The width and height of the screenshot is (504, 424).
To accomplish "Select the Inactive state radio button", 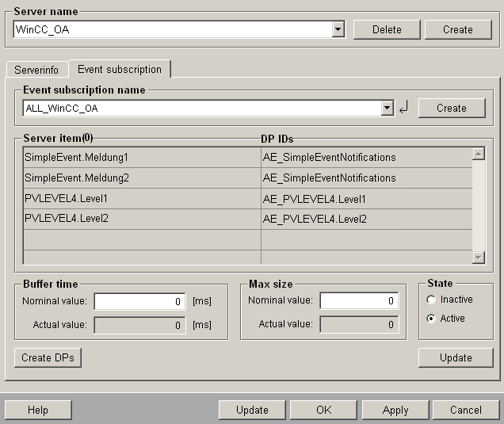I will (431, 300).
